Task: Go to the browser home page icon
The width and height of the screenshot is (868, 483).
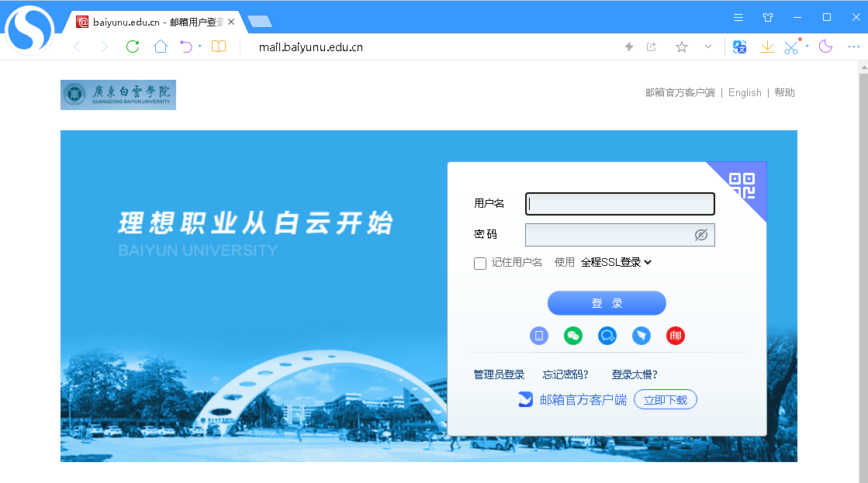Action: tap(161, 47)
